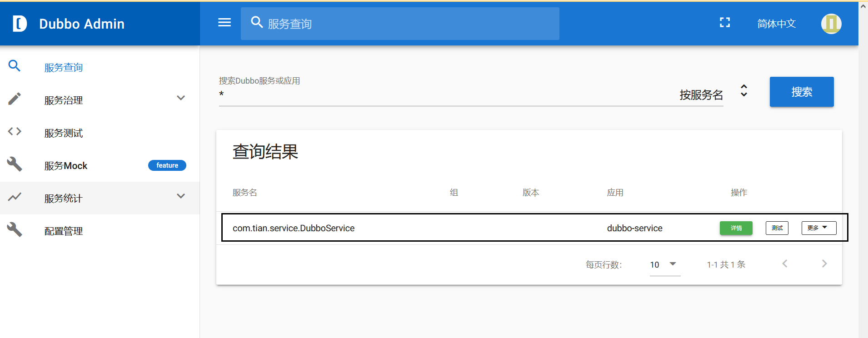Expand the 服务统计 submenu chevron
Viewport: 868px width, 338px height.
(x=181, y=196)
